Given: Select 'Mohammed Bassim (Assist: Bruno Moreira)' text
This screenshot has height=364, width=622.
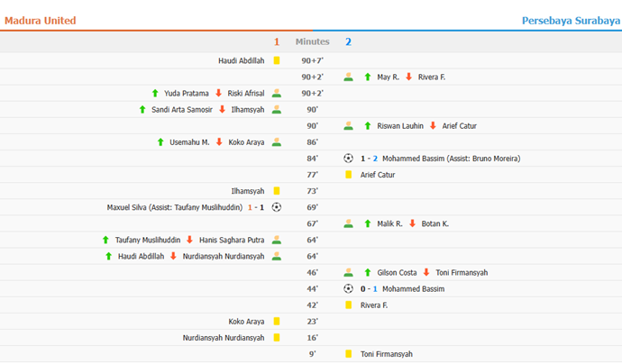Looking at the screenshot, I should click(x=452, y=159).
